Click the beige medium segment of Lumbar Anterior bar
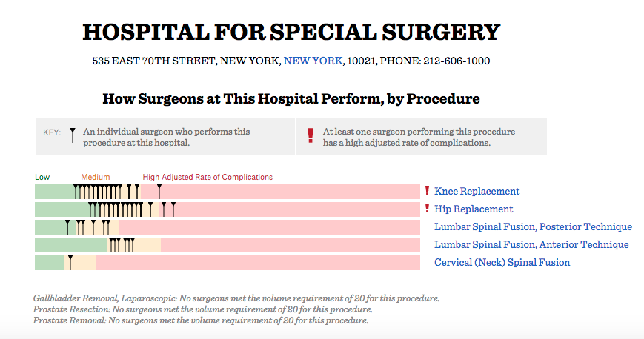Image resolution: width=644 pixels, height=339 pixels. coord(148,244)
